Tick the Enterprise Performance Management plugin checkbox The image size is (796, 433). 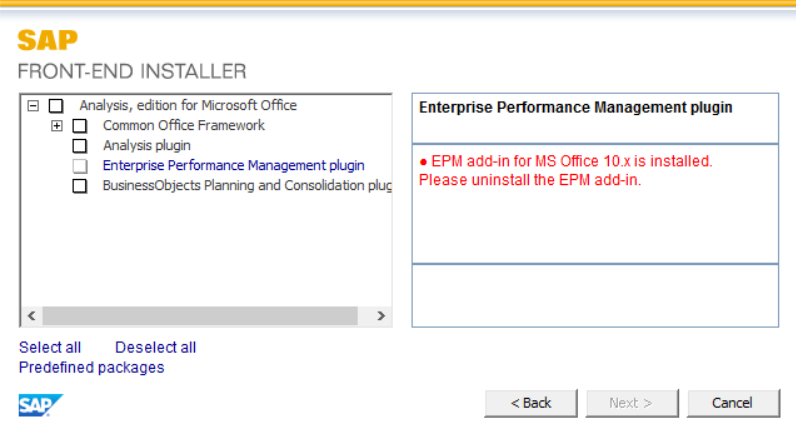coord(80,165)
